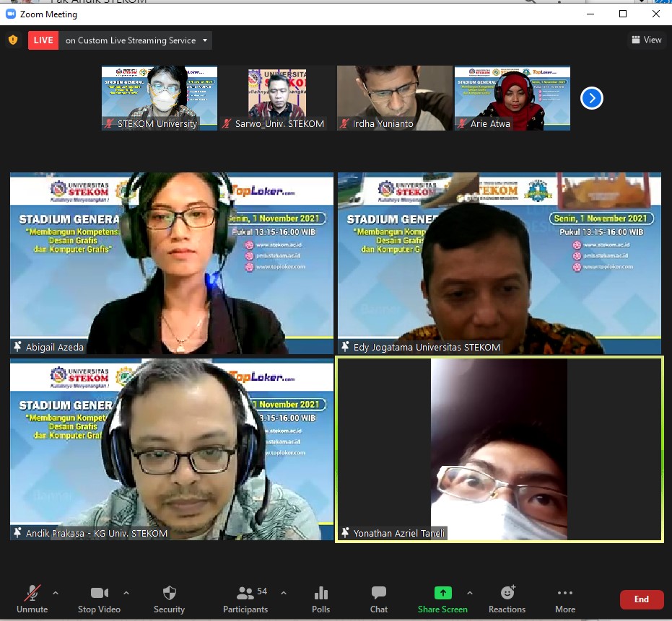Click muted mic icon on STEKOM University

tap(109, 124)
